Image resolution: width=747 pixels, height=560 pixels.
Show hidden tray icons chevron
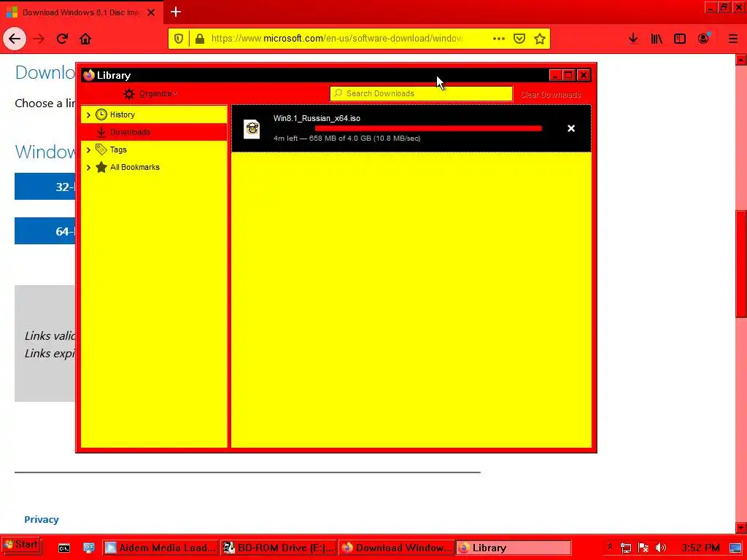tap(610, 547)
